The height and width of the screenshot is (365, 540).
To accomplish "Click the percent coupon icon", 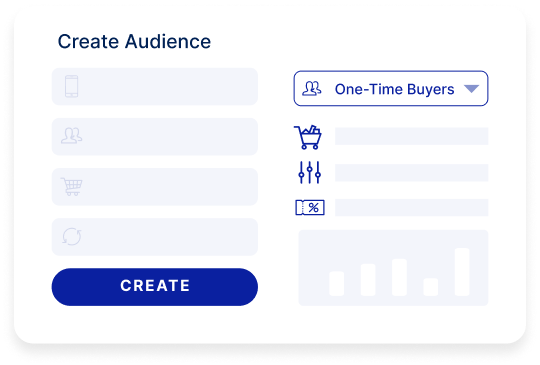I will (x=310, y=208).
